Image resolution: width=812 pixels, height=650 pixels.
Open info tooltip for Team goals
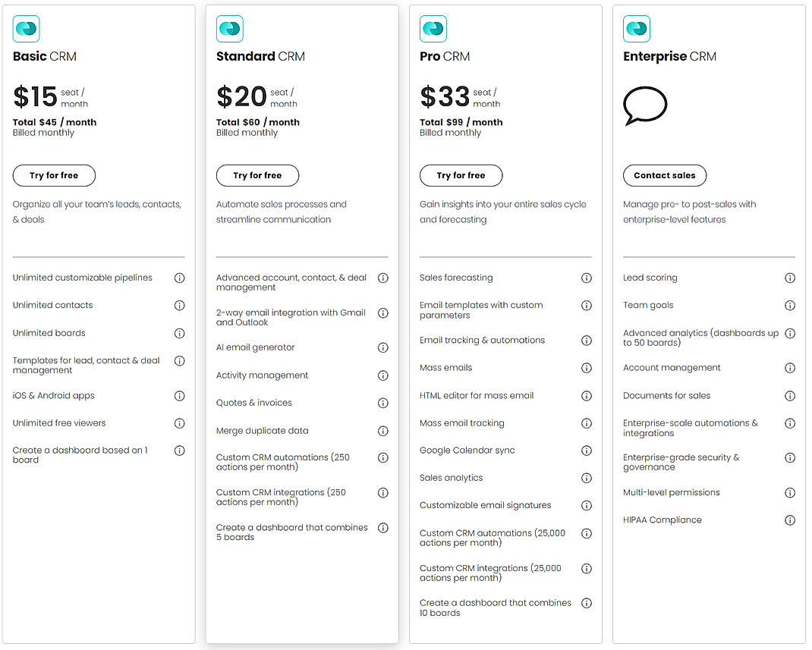coord(790,305)
